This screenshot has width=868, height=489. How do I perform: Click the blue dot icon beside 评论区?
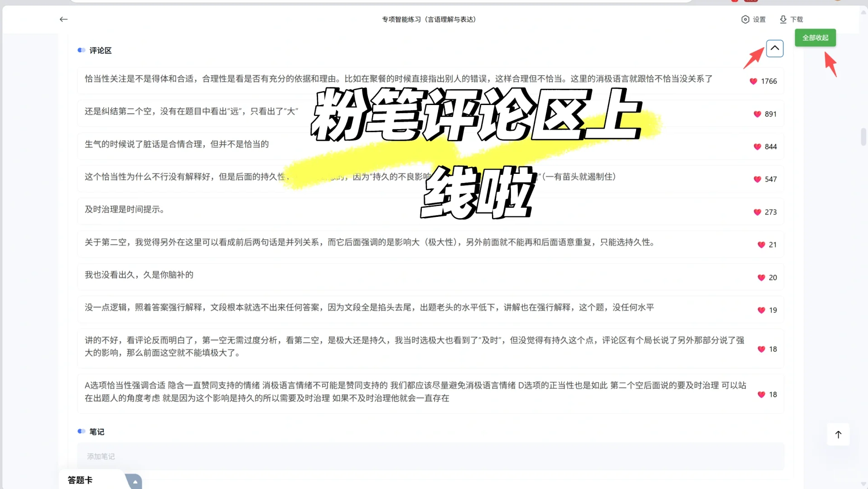[x=82, y=50]
